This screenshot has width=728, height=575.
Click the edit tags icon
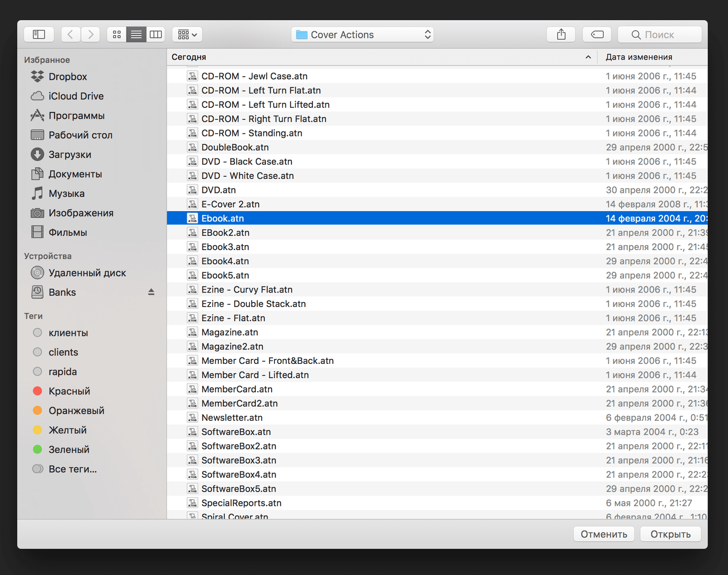click(597, 35)
